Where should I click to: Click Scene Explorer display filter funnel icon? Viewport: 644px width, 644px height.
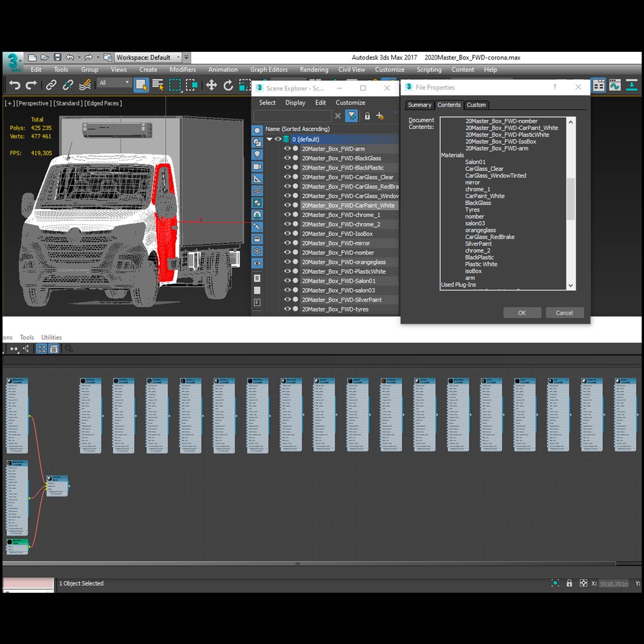point(352,116)
